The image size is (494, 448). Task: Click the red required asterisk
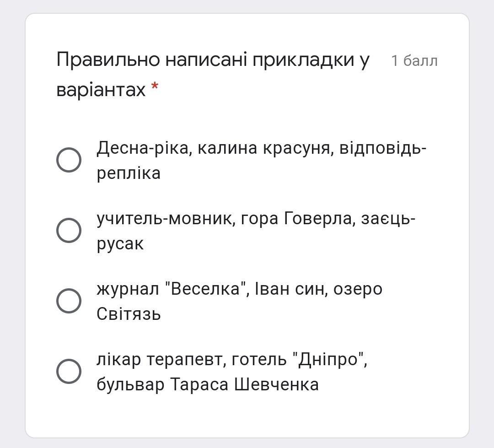[155, 87]
